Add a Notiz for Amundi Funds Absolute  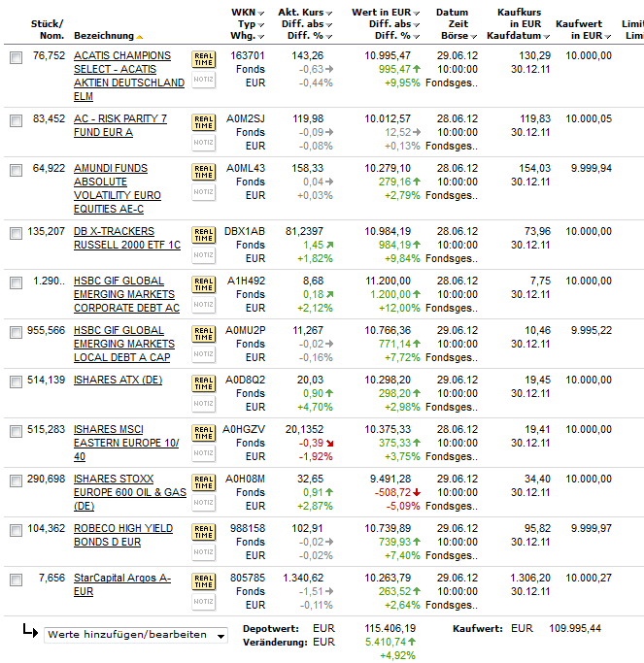pyautogui.click(x=204, y=192)
